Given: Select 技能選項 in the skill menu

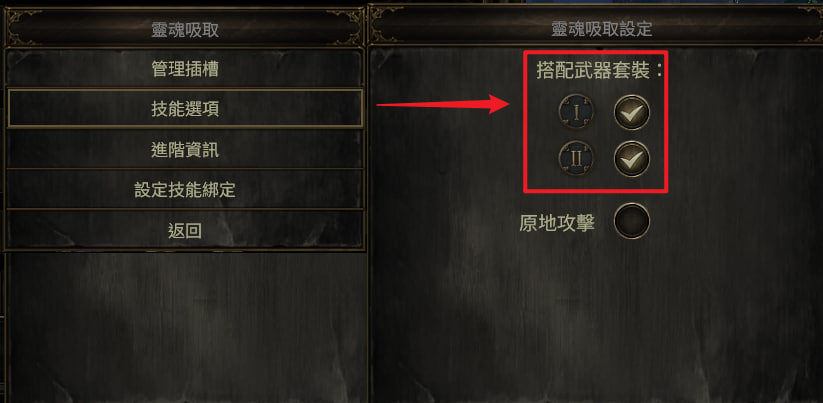Looking at the screenshot, I should click(x=185, y=109).
